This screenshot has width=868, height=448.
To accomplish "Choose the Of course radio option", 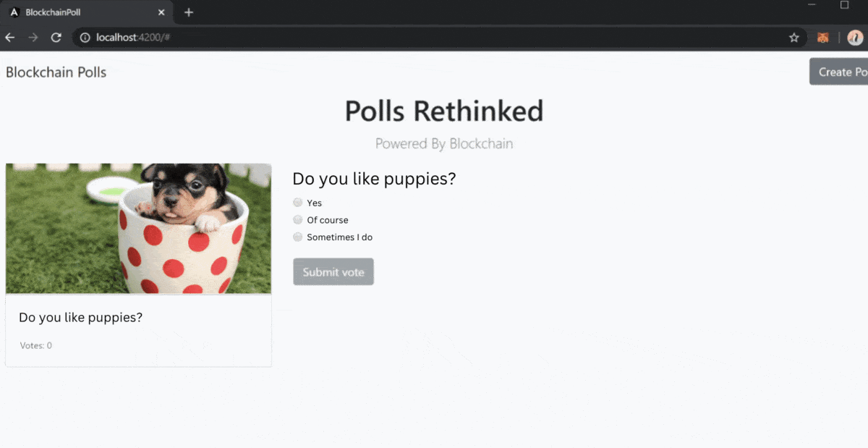I will (297, 219).
